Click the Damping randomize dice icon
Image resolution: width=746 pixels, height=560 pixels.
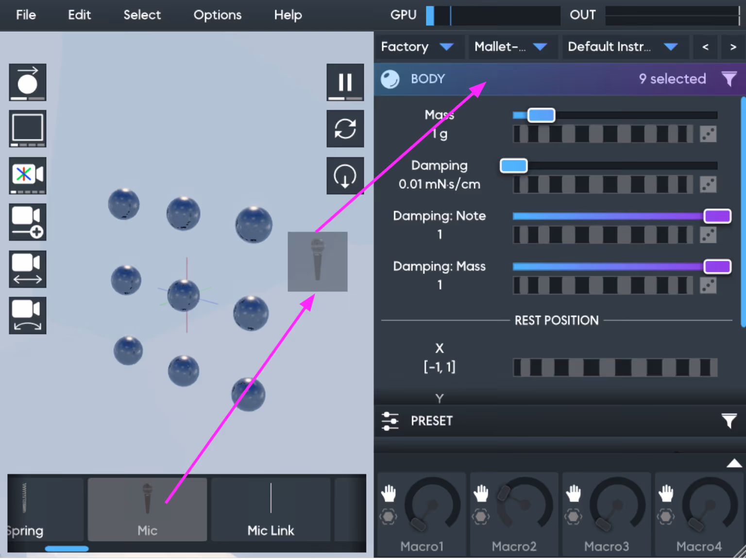click(x=708, y=185)
